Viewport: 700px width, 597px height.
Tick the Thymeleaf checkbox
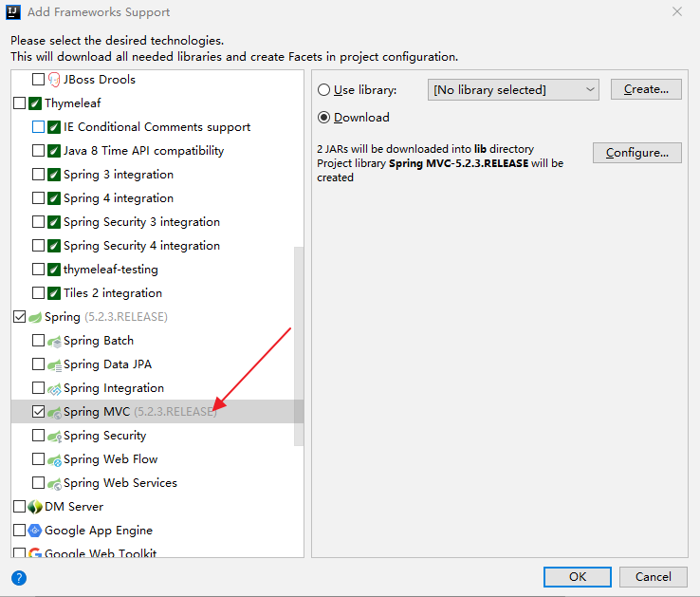click(x=20, y=103)
